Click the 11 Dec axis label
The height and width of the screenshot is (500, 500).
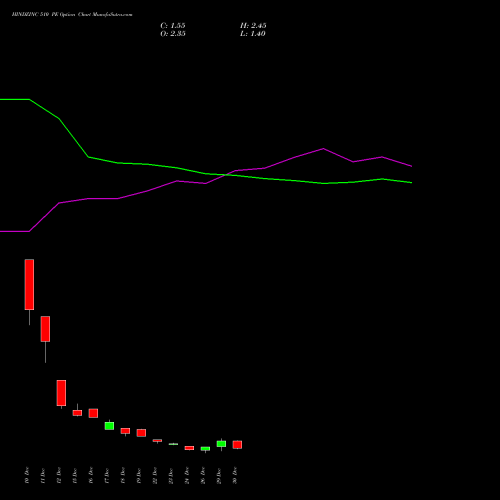[x=43, y=475]
